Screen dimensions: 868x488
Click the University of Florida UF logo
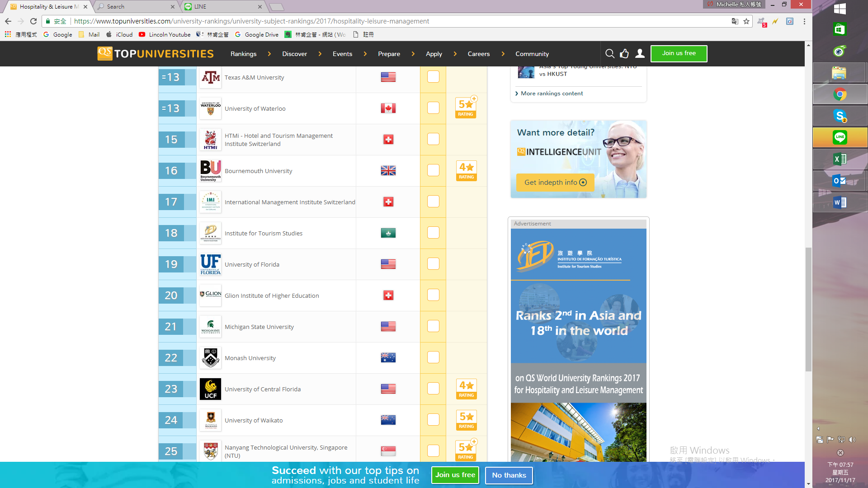[x=211, y=264]
